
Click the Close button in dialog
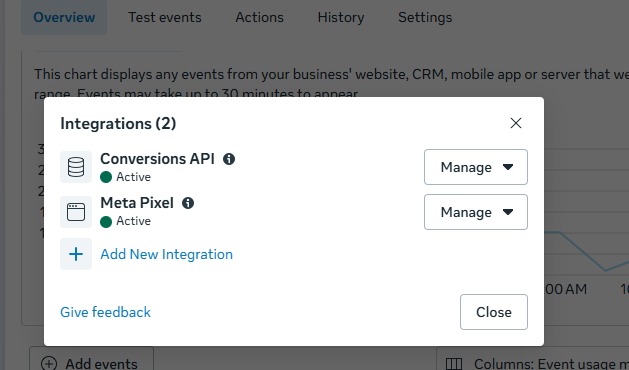coord(494,312)
